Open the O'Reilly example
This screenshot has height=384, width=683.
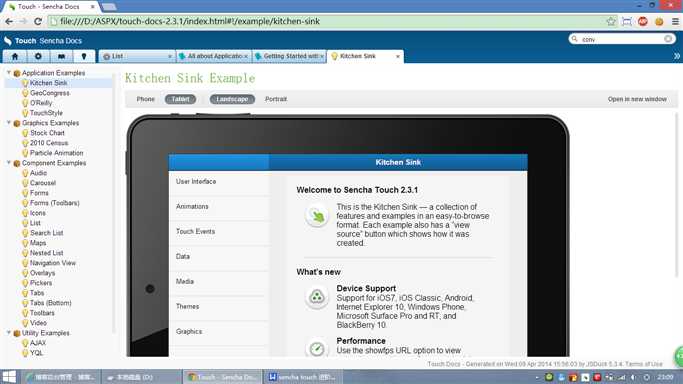[41, 103]
